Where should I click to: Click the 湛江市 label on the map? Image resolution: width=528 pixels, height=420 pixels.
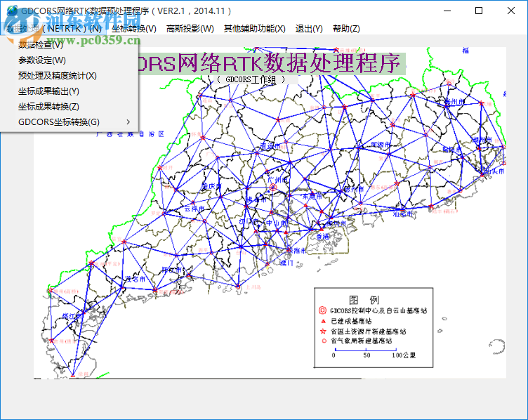tap(72, 316)
